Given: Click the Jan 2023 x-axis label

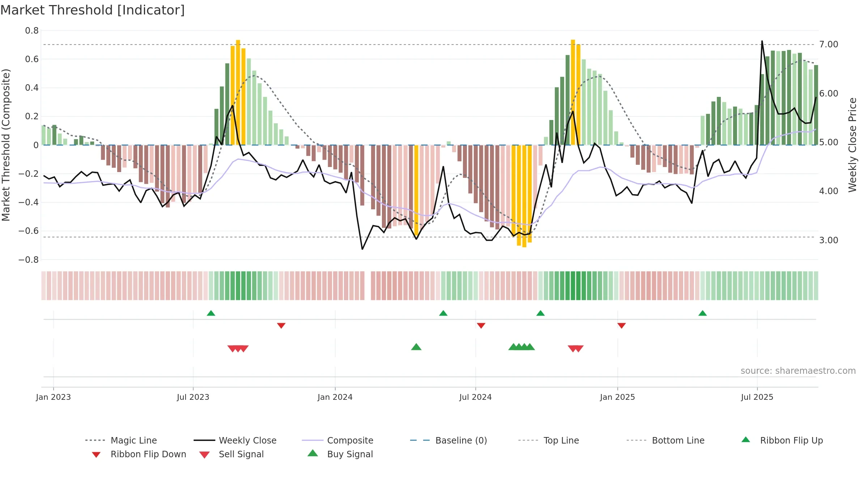Looking at the screenshot, I should (x=54, y=397).
